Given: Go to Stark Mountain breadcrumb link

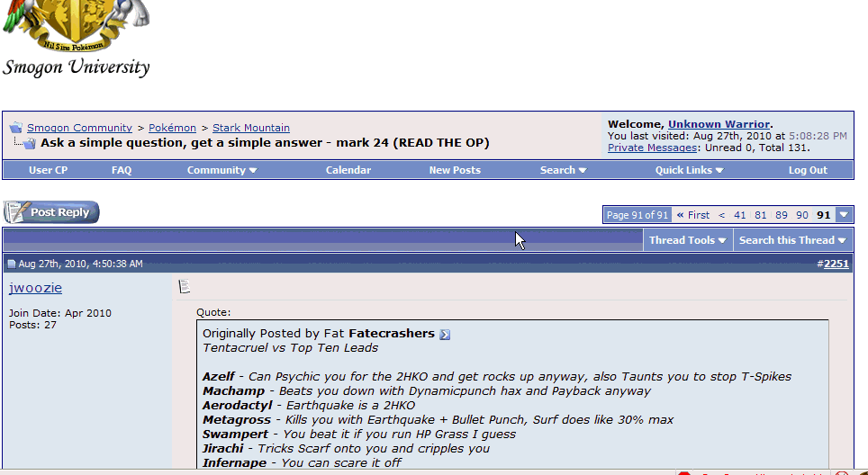Looking at the screenshot, I should [251, 128].
